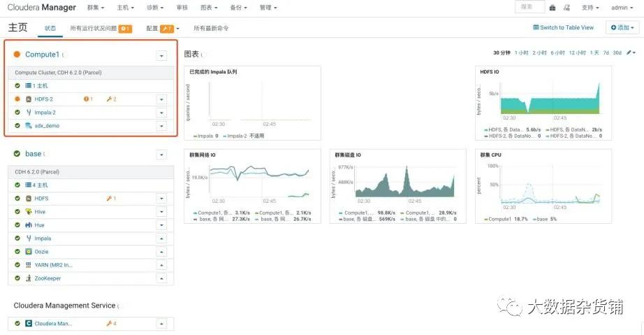Expand Oozie actions menu
Viewport: 644px width, 335px height.
click(161, 252)
